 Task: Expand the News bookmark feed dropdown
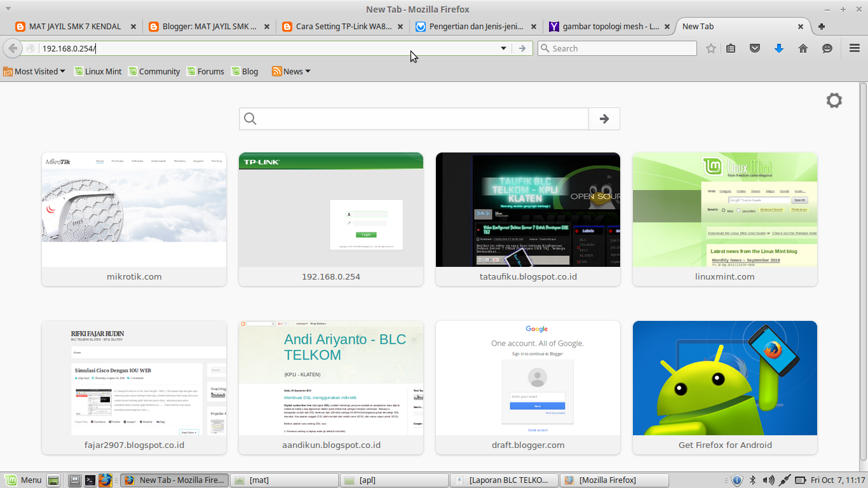coord(291,72)
